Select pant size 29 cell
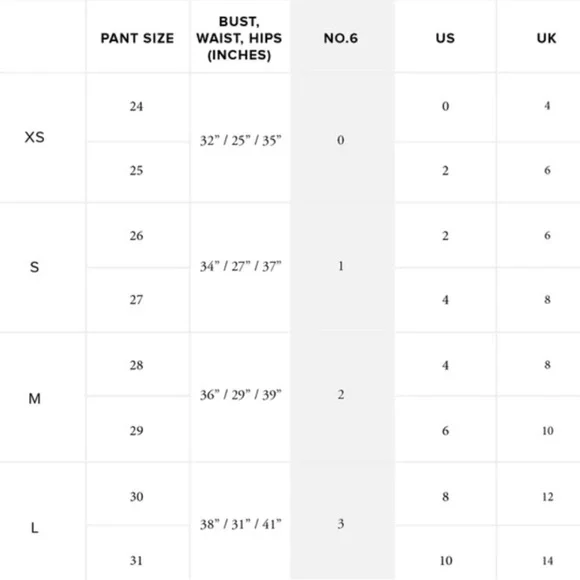The width and height of the screenshot is (580, 580). [x=136, y=431]
